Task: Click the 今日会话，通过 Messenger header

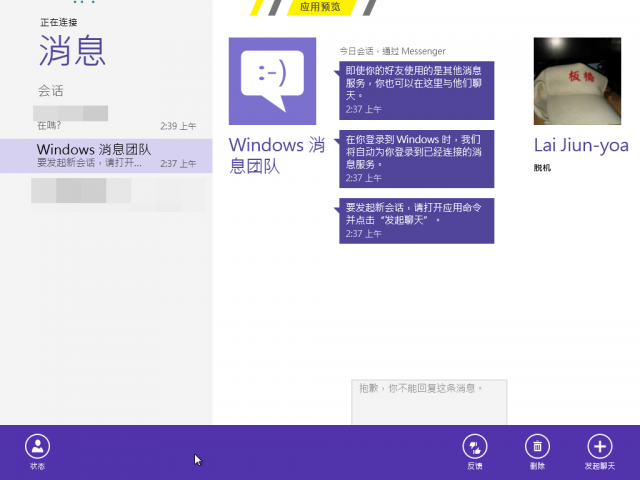Action: (x=392, y=51)
